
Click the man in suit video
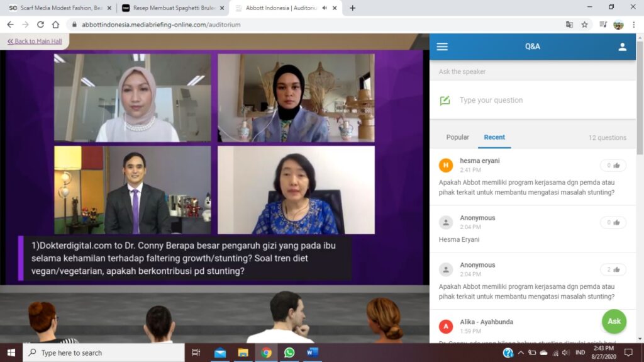point(132,190)
